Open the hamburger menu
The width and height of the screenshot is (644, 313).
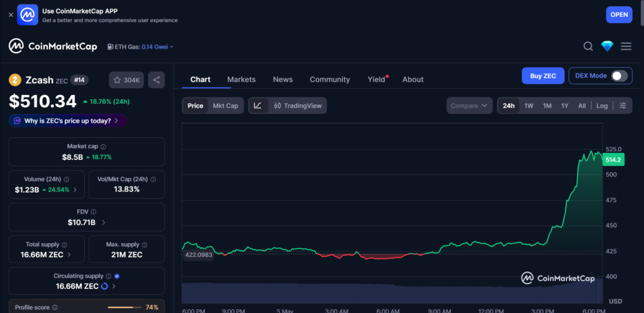click(x=626, y=47)
